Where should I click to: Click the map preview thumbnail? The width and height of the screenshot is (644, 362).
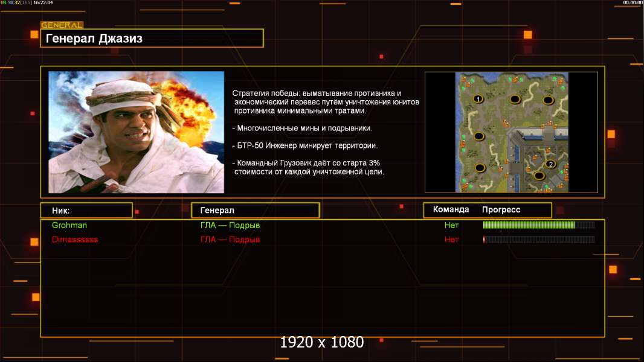pyautogui.click(x=512, y=132)
